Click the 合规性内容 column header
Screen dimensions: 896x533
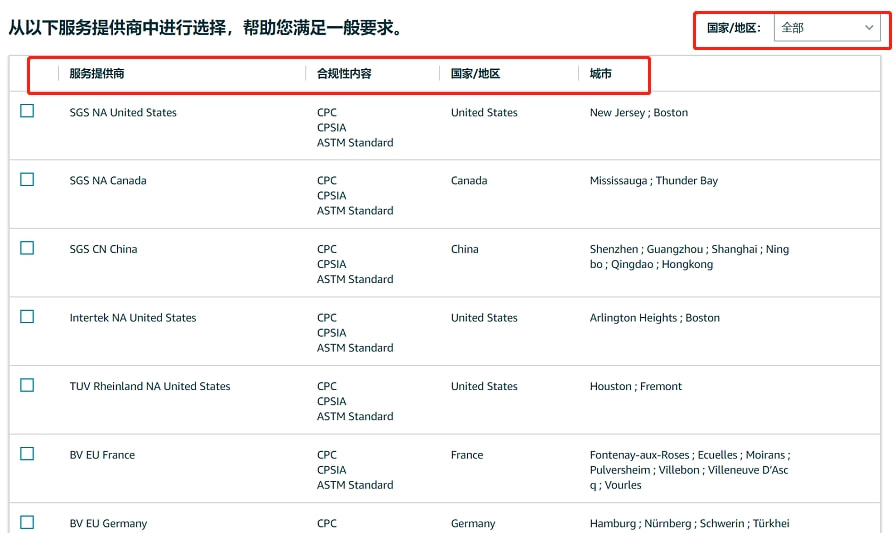click(344, 74)
